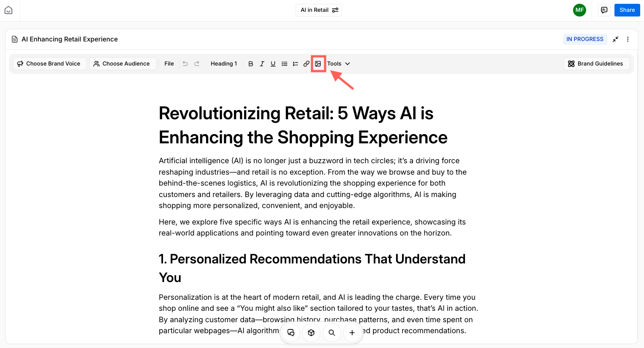Click the 3D cube icon in the floating toolbar
The width and height of the screenshot is (644, 348).
tap(311, 333)
